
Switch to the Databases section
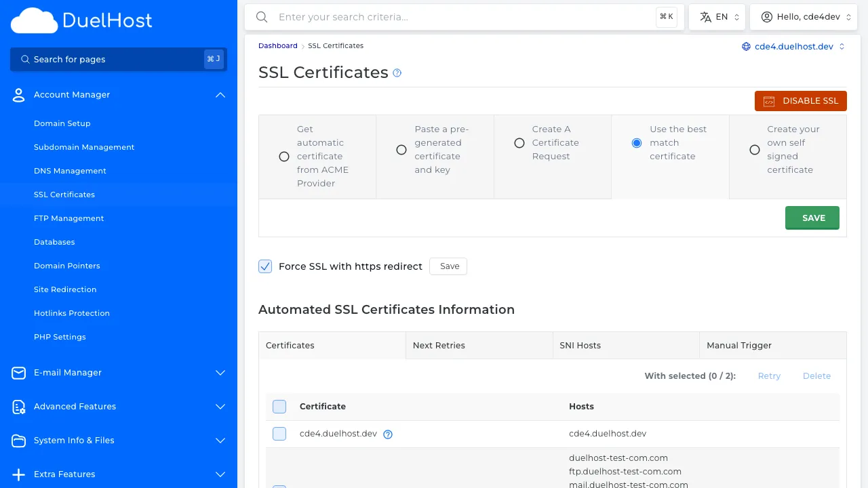click(x=54, y=242)
